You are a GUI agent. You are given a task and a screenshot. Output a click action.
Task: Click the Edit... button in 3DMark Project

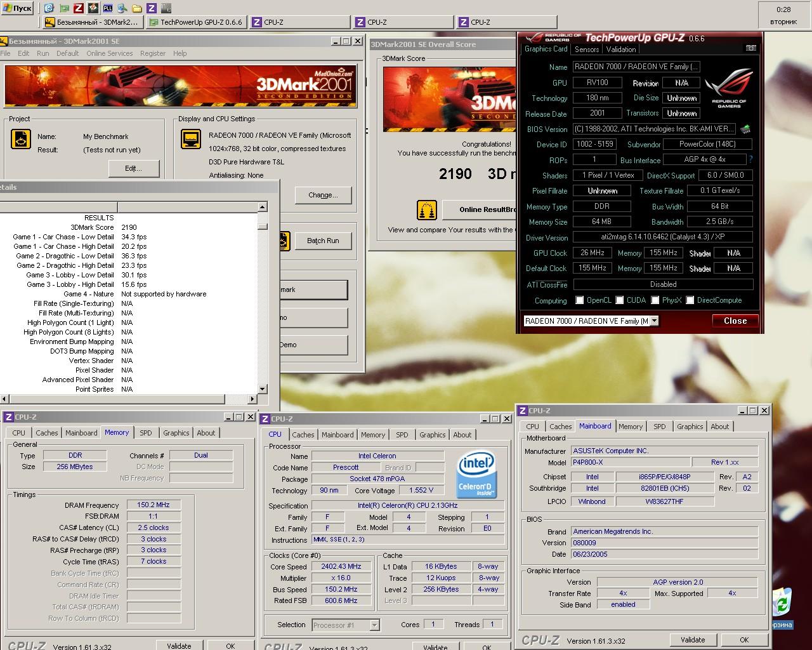(x=133, y=168)
